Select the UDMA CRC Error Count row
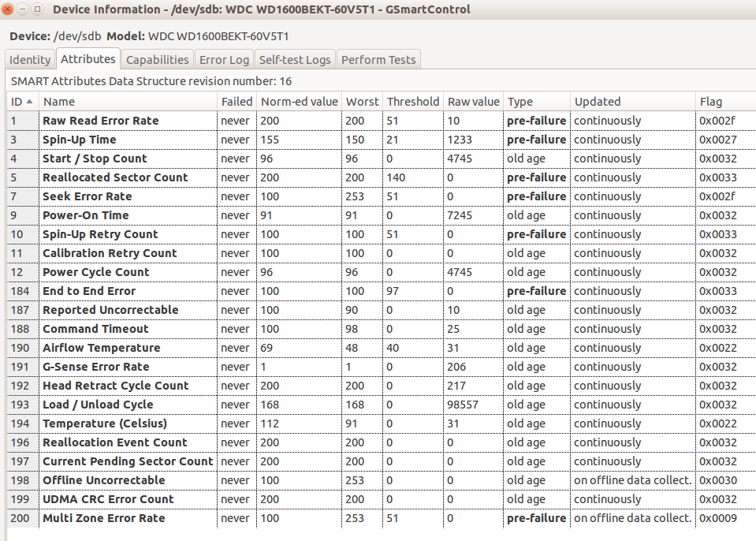 pyautogui.click(x=381, y=499)
